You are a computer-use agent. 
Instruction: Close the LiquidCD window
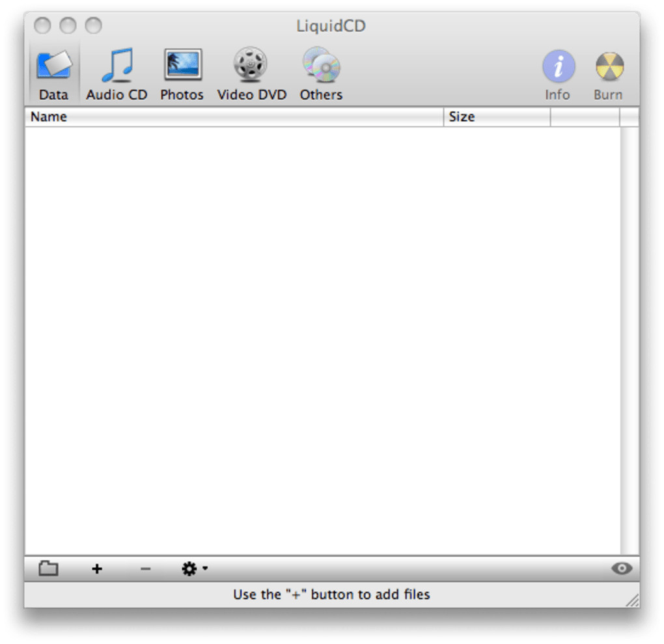[x=42, y=25]
